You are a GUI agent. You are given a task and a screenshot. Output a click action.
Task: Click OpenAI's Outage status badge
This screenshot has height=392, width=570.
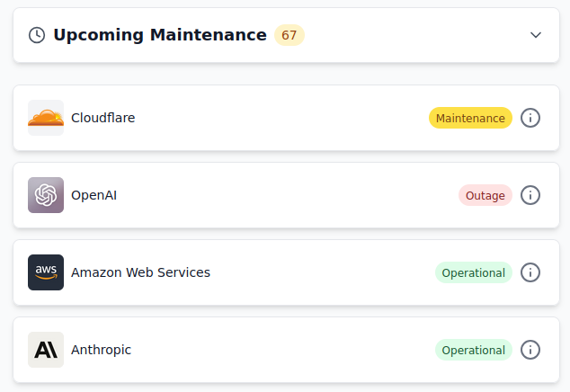coord(485,195)
